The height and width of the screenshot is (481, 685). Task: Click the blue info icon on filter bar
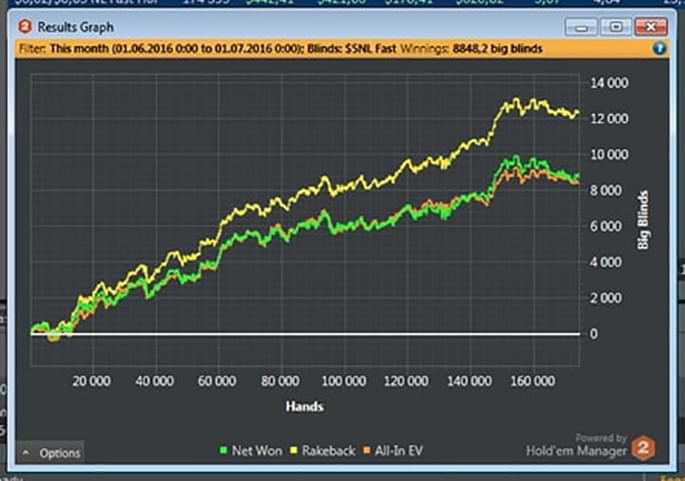click(x=659, y=47)
